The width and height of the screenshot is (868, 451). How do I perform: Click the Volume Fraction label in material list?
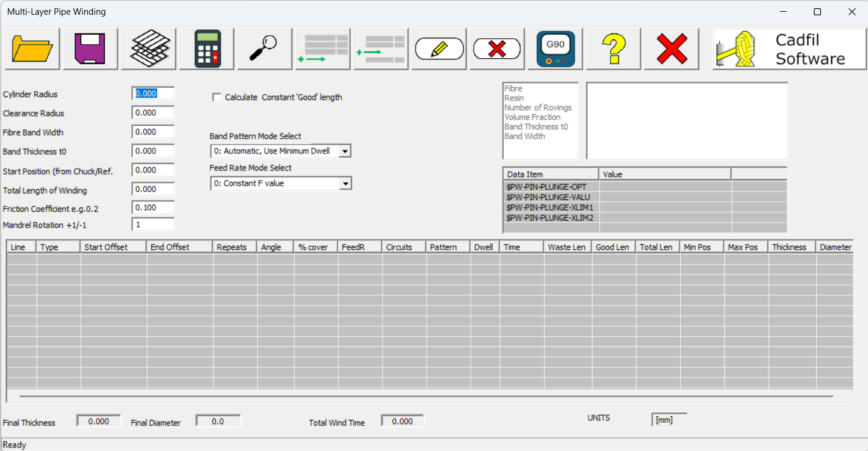coord(533,117)
